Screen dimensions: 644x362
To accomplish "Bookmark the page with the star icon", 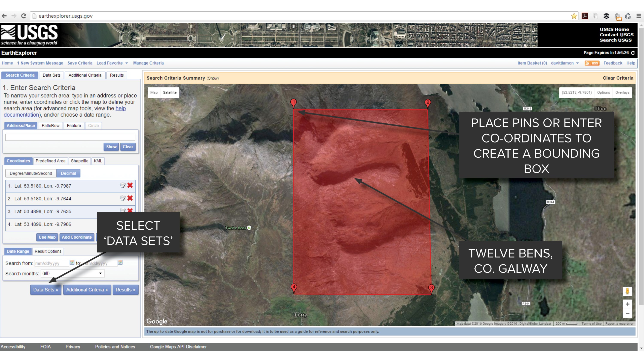I will click(574, 16).
